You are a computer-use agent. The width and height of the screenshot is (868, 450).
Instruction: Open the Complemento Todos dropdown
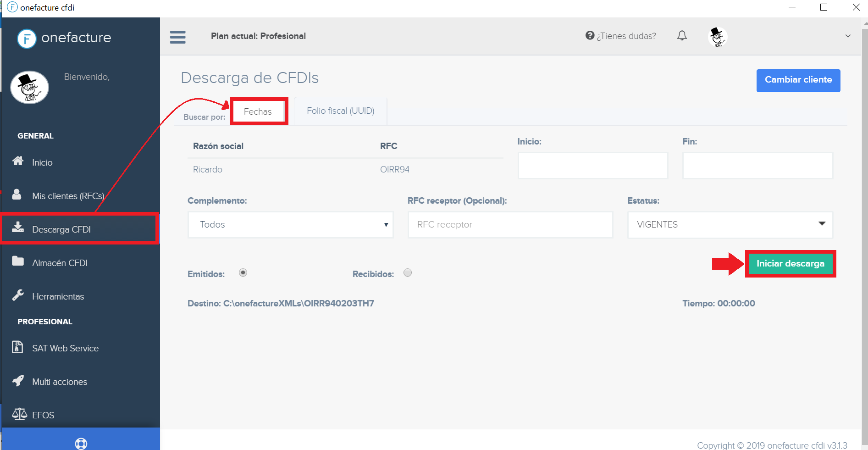pyautogui.click(x=290, y=225)
